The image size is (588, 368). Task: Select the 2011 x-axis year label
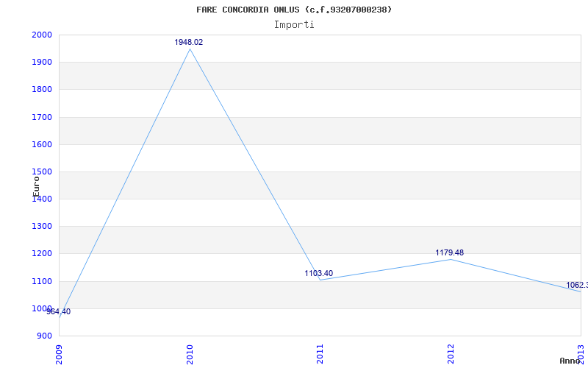pyautogui.click(x=320, y=355)
